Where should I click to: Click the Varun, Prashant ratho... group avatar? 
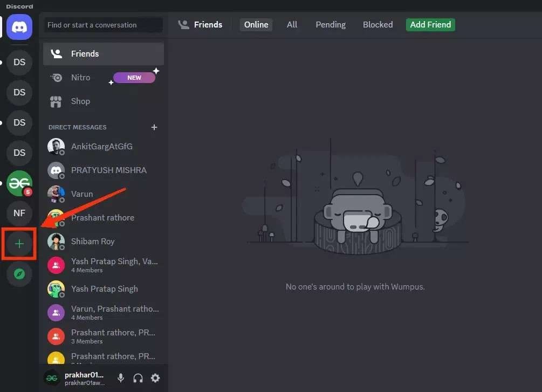[56, 313]
